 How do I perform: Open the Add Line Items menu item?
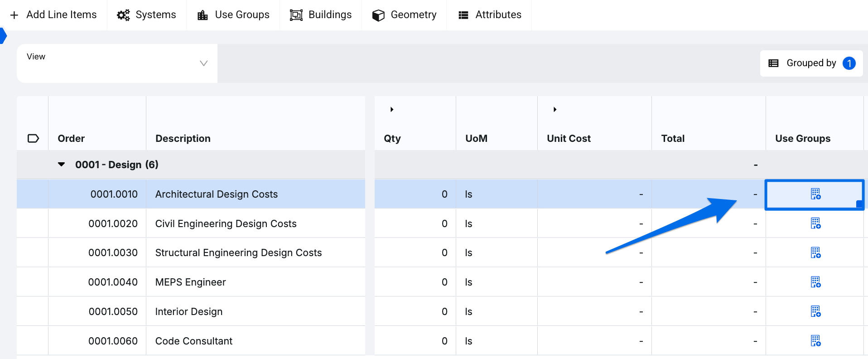53,15
